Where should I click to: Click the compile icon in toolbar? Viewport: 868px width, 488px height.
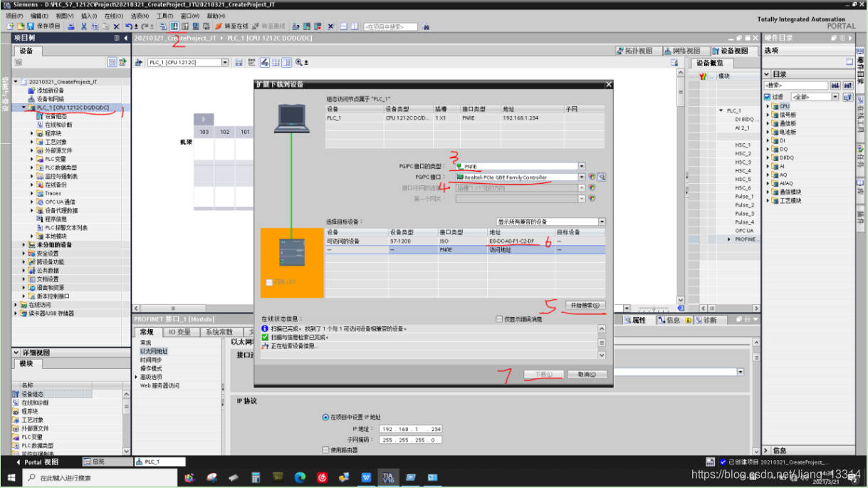click(163, 26)
